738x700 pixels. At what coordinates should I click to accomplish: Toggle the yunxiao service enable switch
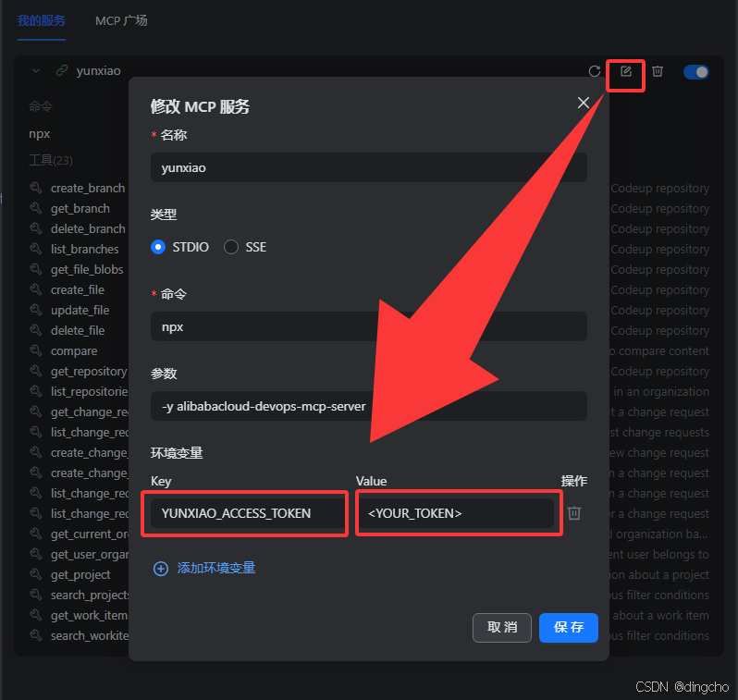(696, 72)
